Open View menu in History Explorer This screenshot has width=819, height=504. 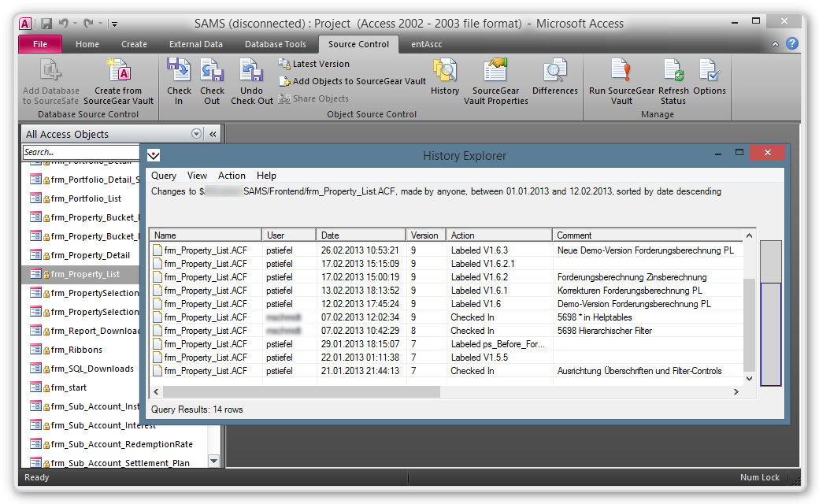pyautogui.click(x=197, y=176)
